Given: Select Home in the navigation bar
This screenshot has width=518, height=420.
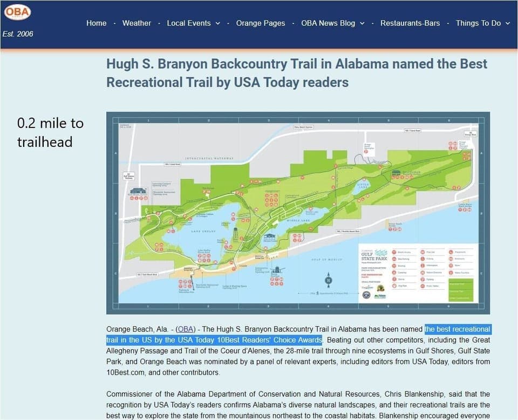Looking at the screenshot, I should [96, 23].
